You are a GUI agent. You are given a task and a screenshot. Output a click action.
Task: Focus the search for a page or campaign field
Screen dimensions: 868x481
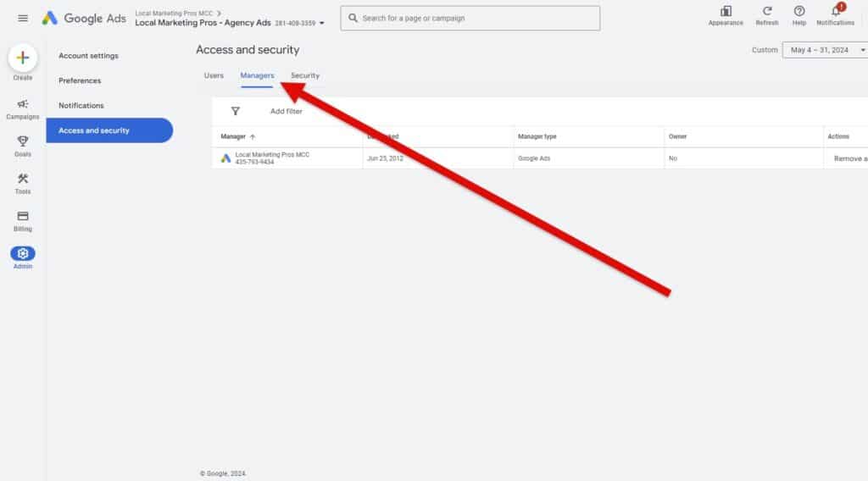470,19
